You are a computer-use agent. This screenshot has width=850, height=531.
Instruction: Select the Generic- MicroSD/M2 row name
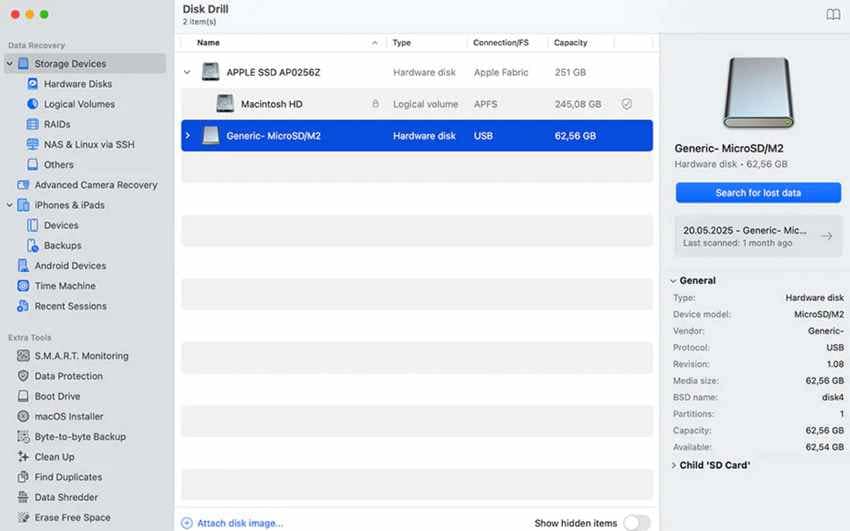click(273, 135)
